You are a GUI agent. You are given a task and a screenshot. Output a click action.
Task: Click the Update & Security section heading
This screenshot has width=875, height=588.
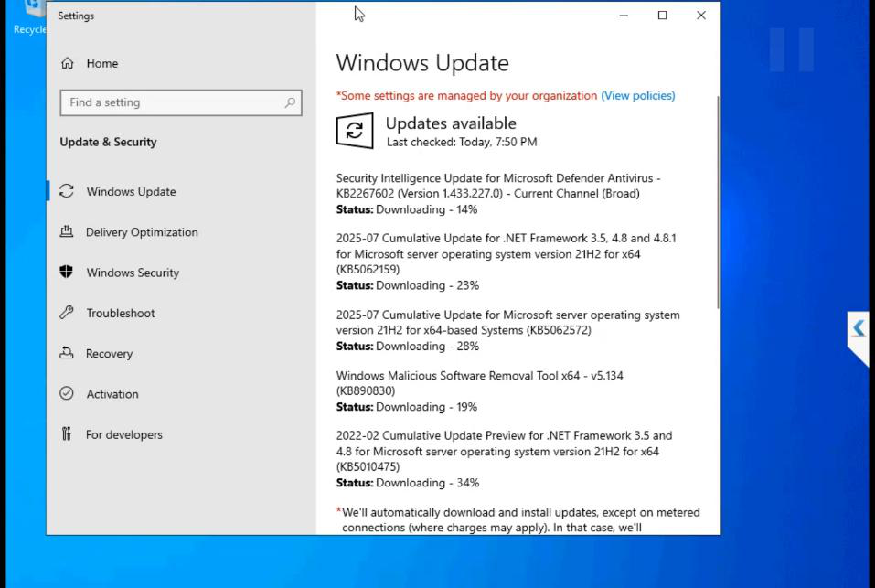click(x=108, y=142)
